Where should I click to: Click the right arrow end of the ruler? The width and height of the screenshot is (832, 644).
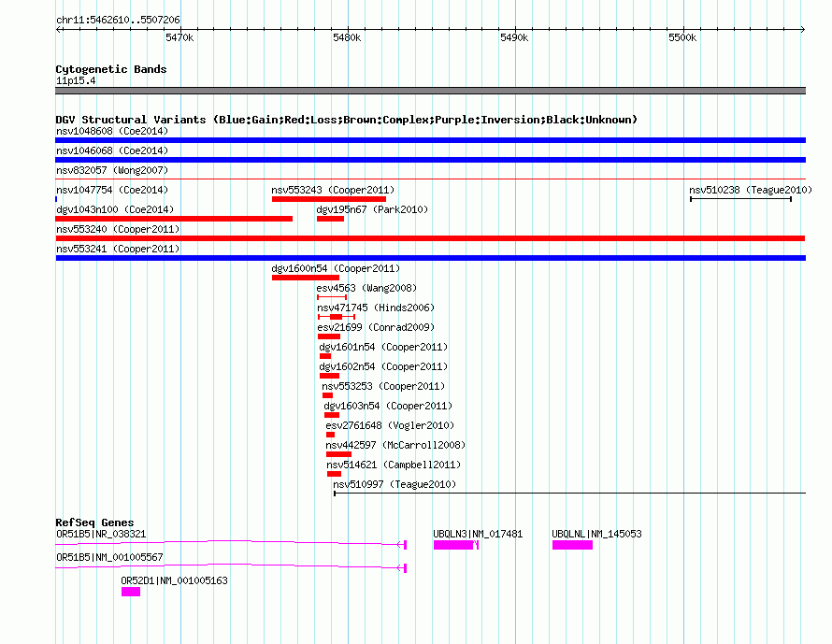click(803, 29)
